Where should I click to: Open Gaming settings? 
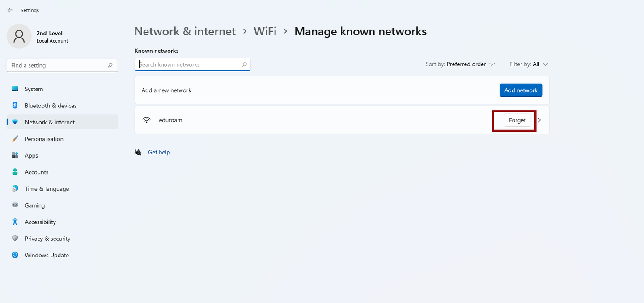coord(63,205)
